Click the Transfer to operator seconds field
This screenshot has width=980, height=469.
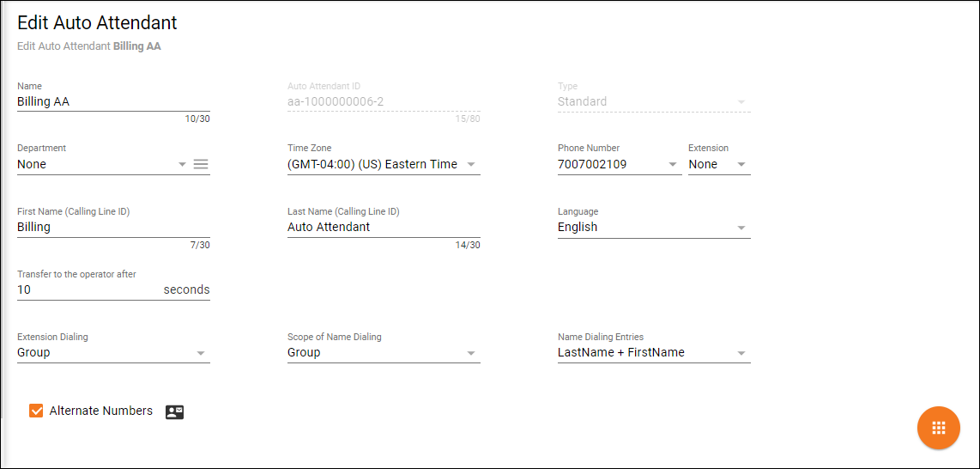(86, 290)
